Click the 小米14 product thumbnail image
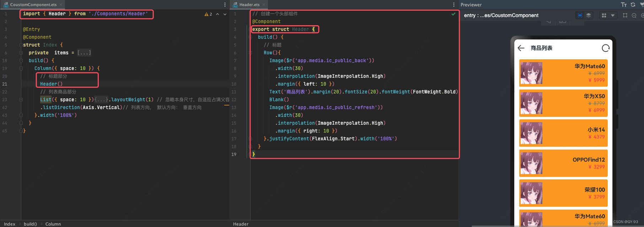The width and height of the screenshot is (644, 227). [x=531, y=133]
